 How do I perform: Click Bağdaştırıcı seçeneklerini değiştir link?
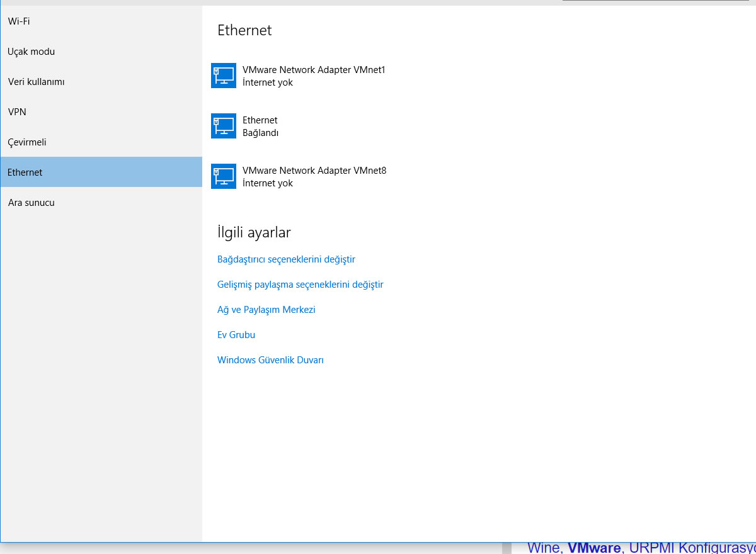(x=286, y=259)
